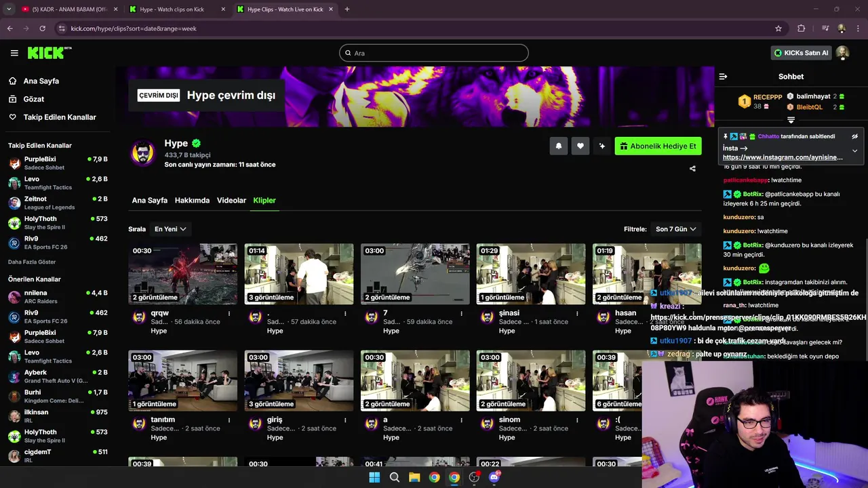This screenshot has width=868, height=488.
Task: Open the pinned Instagram link in chat
Action: pos(783,157)
